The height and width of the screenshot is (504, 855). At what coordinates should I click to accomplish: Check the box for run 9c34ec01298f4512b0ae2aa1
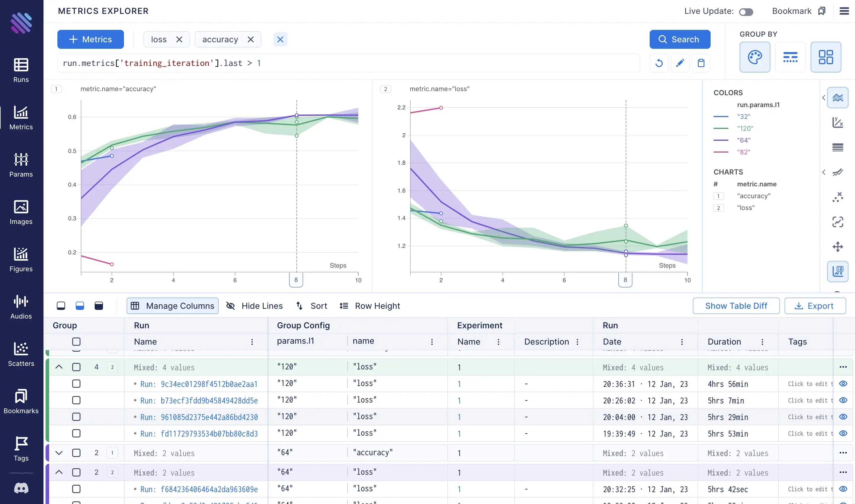(76, 384)
